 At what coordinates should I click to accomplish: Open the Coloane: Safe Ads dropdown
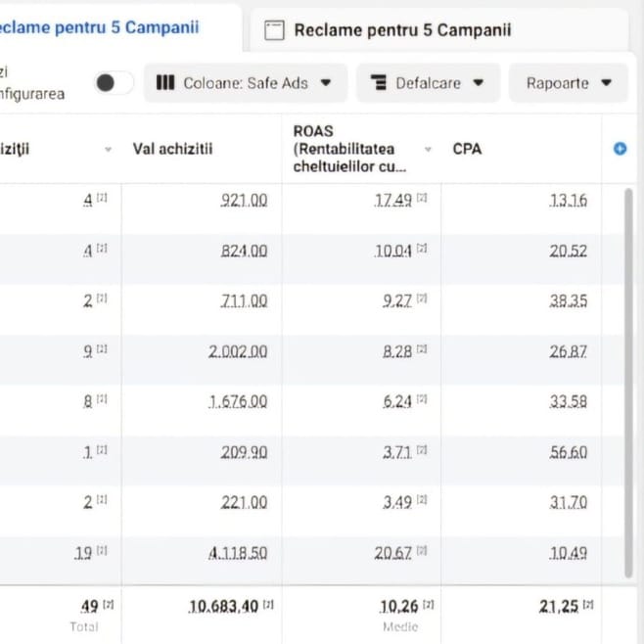[x=251, y=83]
